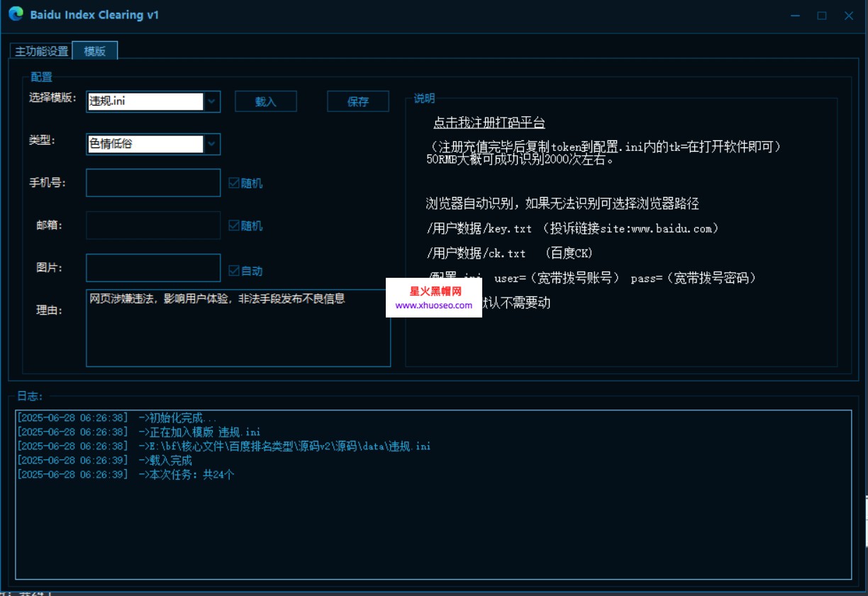Click the Edge app icon in title bar
The height and width of the screenshot is (596, 868).
tap(16, 14)
